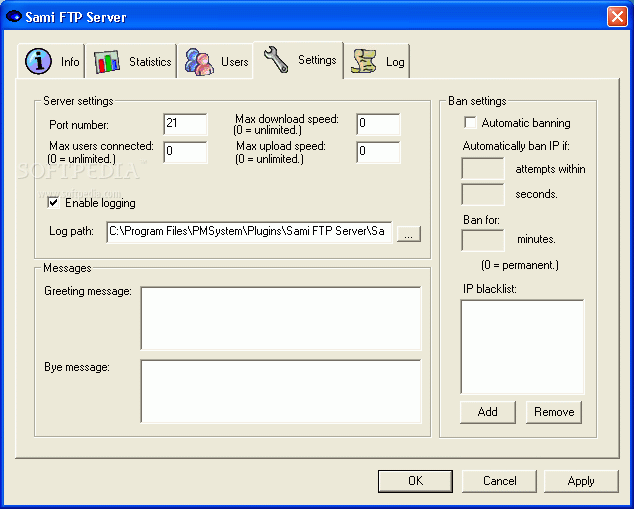
Task: Click the Settings wrench icon
Action: coord(276,59)
